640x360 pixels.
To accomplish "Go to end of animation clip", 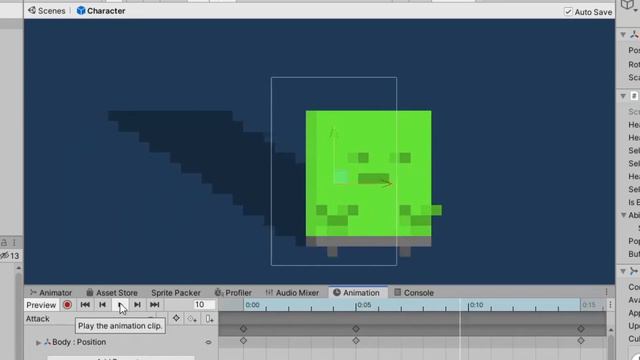I will [x=155, y=305].
